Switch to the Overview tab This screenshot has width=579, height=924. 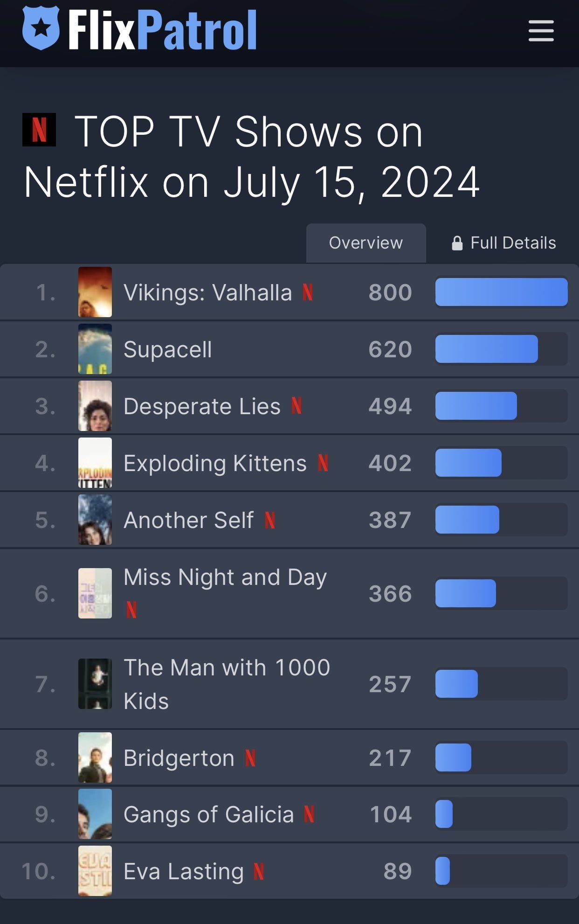(366, 243)
